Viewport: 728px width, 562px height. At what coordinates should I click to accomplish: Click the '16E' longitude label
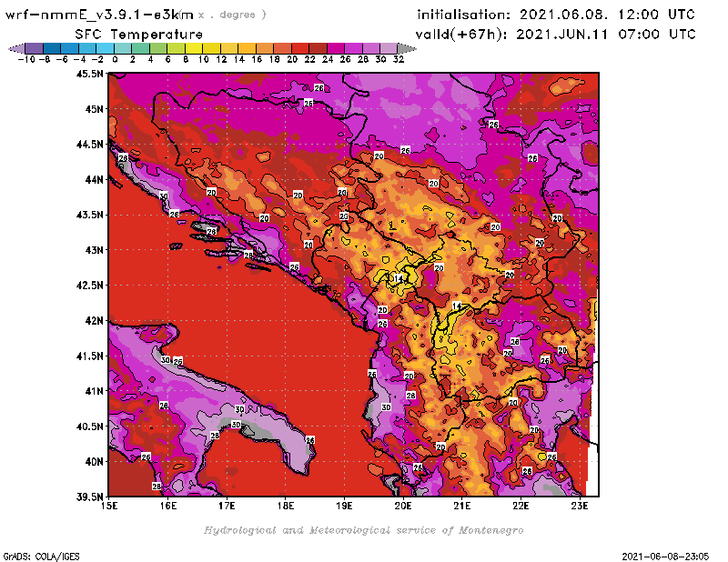click(x=168, y=506)
